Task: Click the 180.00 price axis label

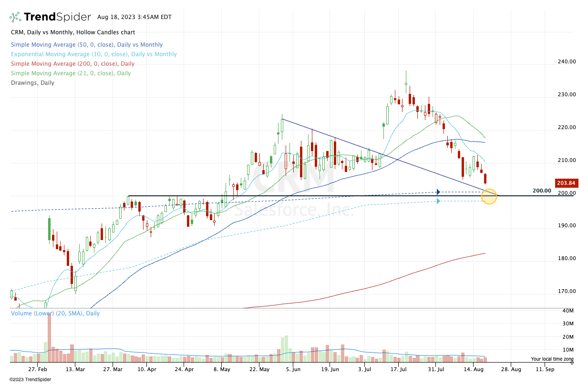Action: coord(567,258)
